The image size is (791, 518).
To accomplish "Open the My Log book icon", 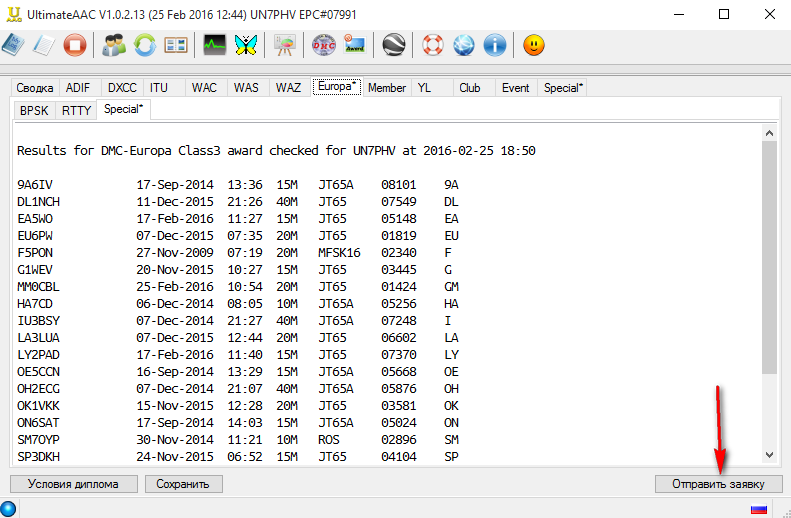I will tap(11, 45).
